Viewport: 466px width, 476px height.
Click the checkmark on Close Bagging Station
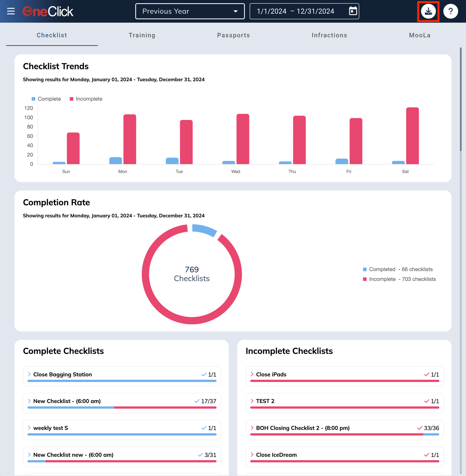coord(204,374)
